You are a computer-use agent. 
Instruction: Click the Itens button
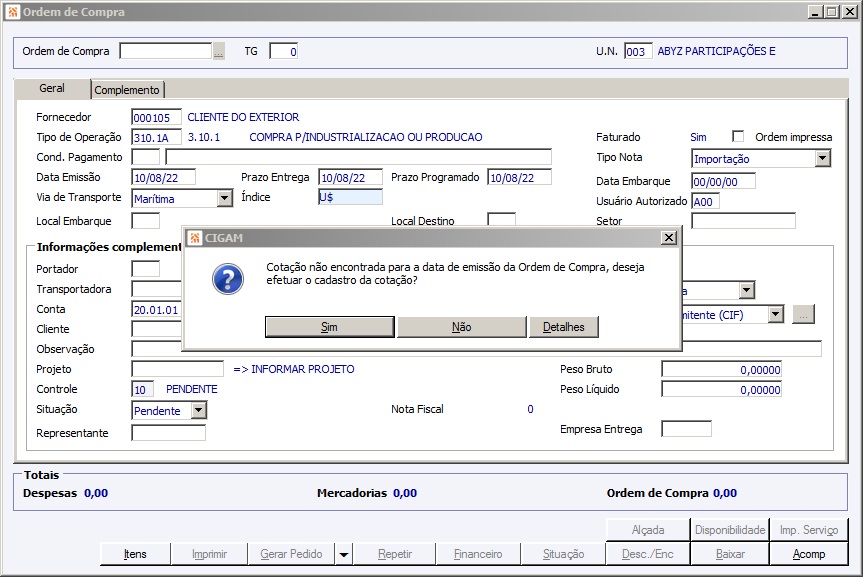pyautogui.click(x=135, y=554)
